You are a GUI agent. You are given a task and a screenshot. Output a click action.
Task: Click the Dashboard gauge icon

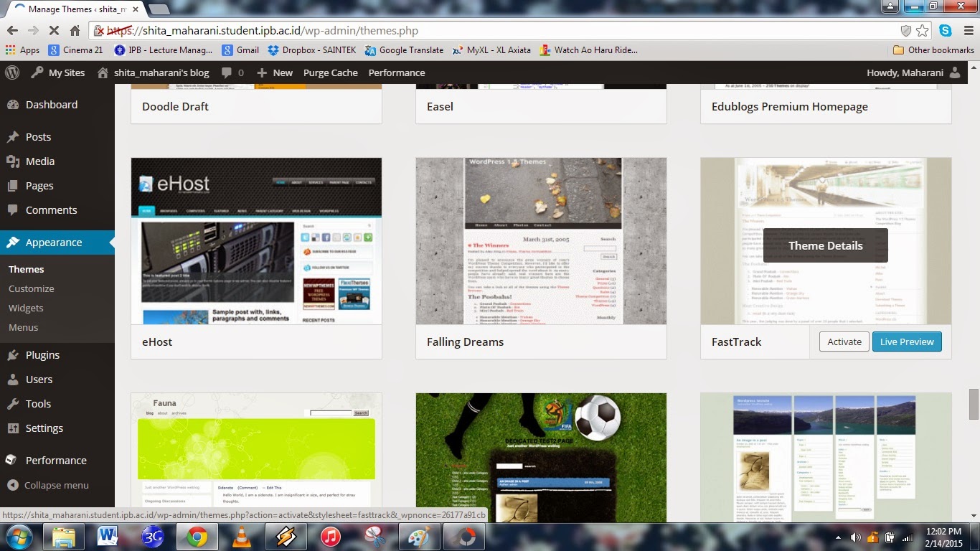pos(12,105)
